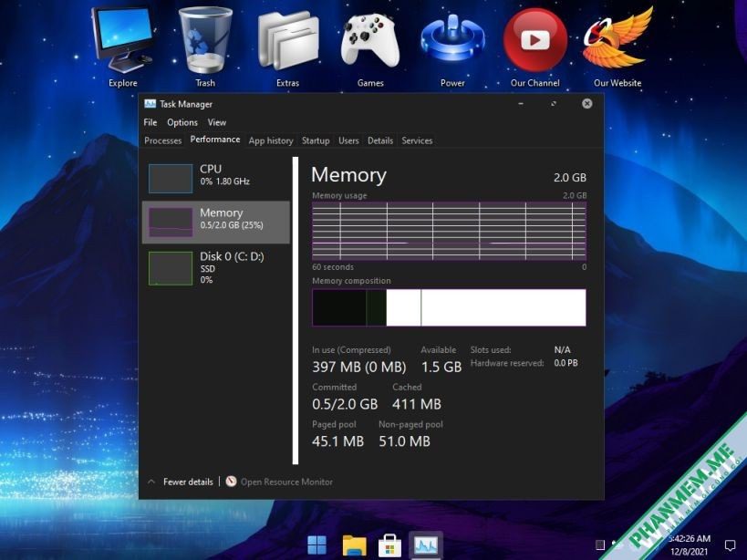The image size is (747, 560).
Task: Click the CPU graph thumbnail
Action: [x=171, y=178]
